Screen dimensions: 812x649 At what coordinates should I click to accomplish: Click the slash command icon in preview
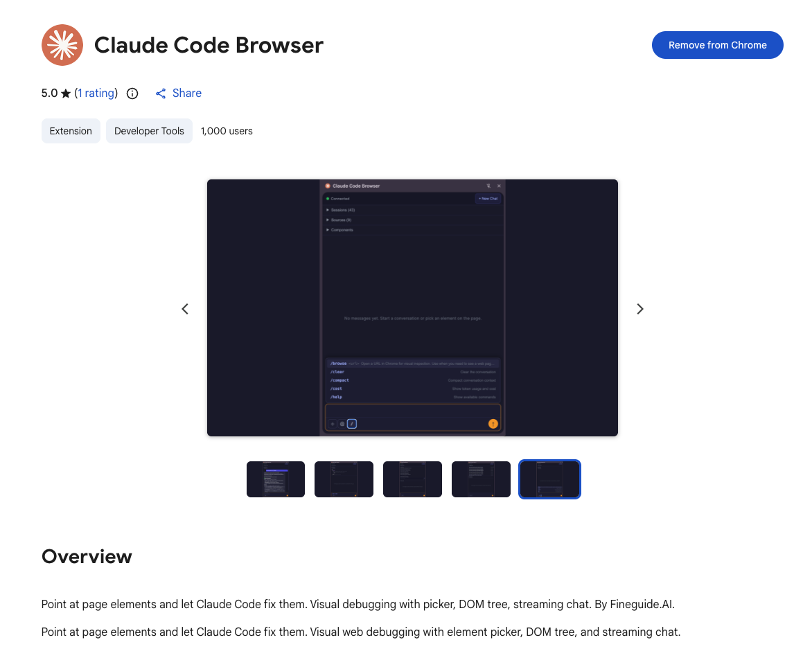click(x=352, y=424)
